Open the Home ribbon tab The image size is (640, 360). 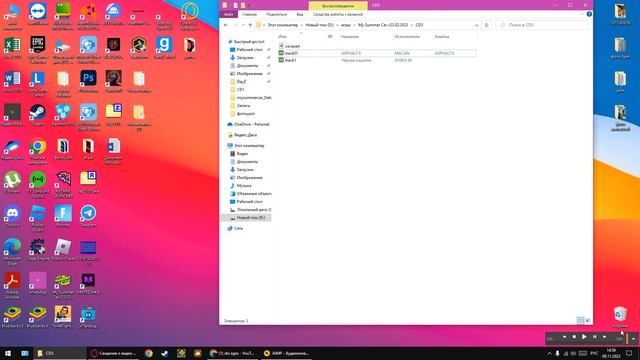point(249,14)
